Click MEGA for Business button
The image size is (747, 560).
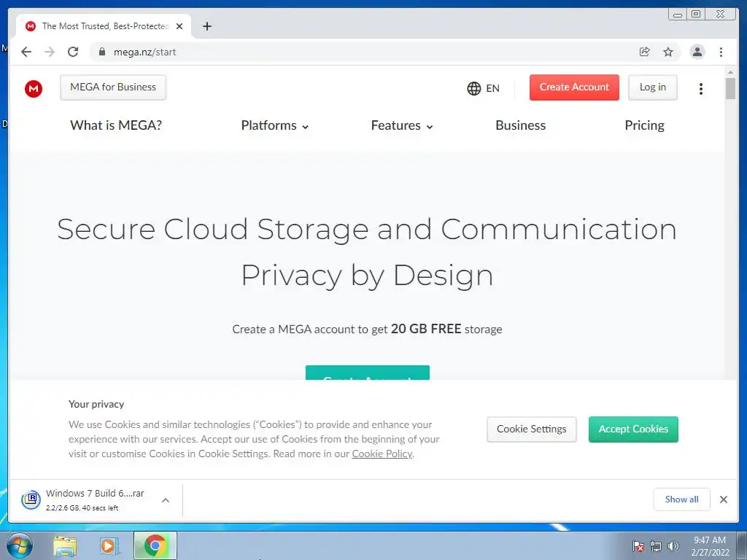click(x=113, y=87)
